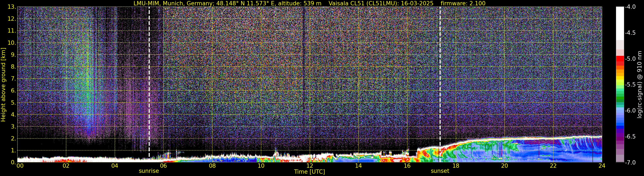Click the '22' tick on the time axis

(553, 166)
